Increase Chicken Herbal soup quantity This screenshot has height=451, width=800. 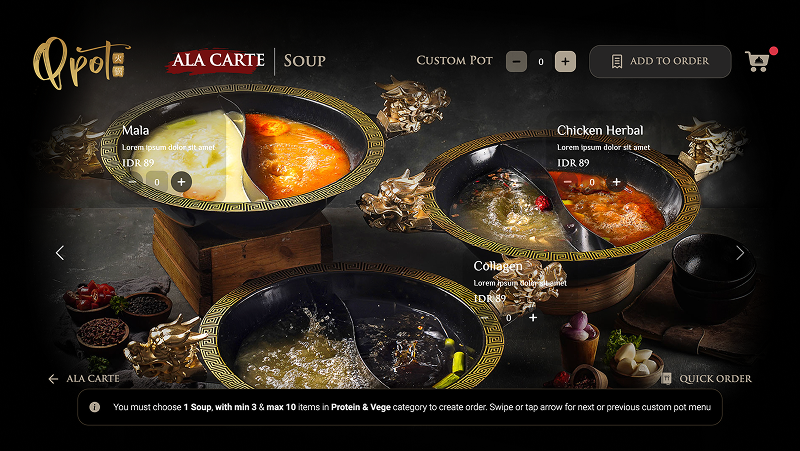pos(616,182)
